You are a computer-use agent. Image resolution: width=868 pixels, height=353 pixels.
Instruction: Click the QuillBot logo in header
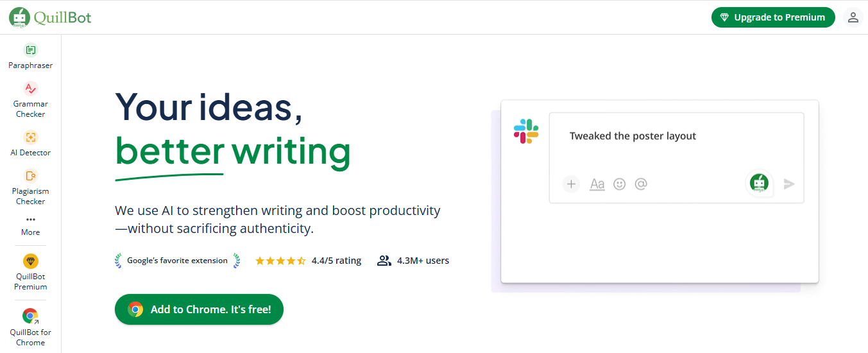point(50,17)
